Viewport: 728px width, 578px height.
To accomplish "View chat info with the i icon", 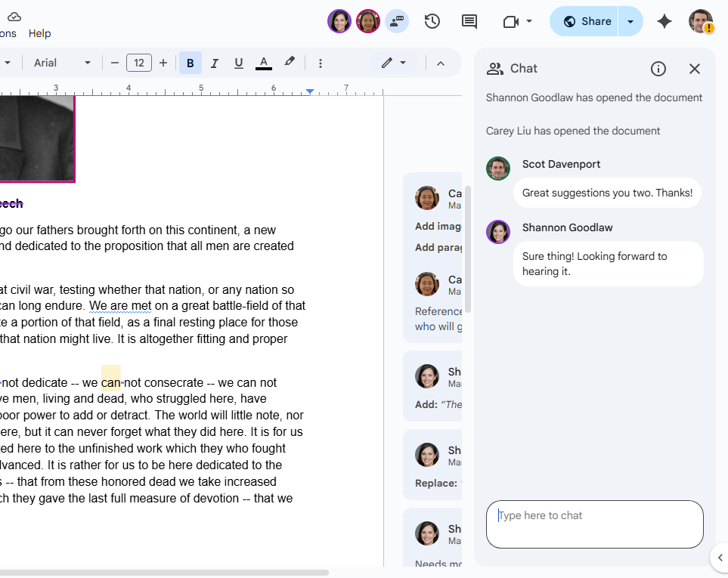I will tap(658, 69).
